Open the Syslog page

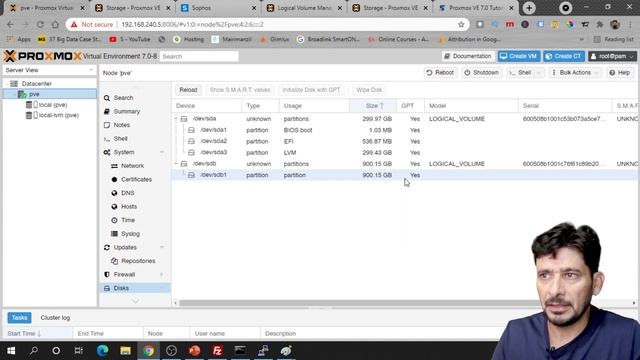130,234
